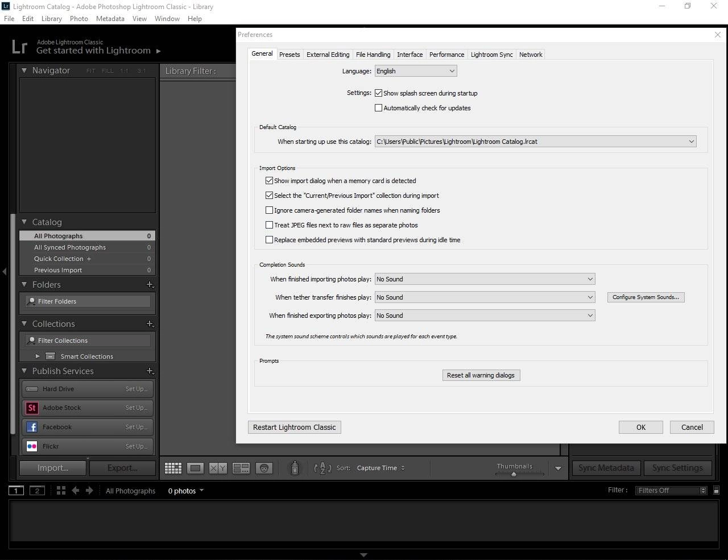Enable Treat JPEG files next to raw

pyautogui.click(x=269, y=225)
